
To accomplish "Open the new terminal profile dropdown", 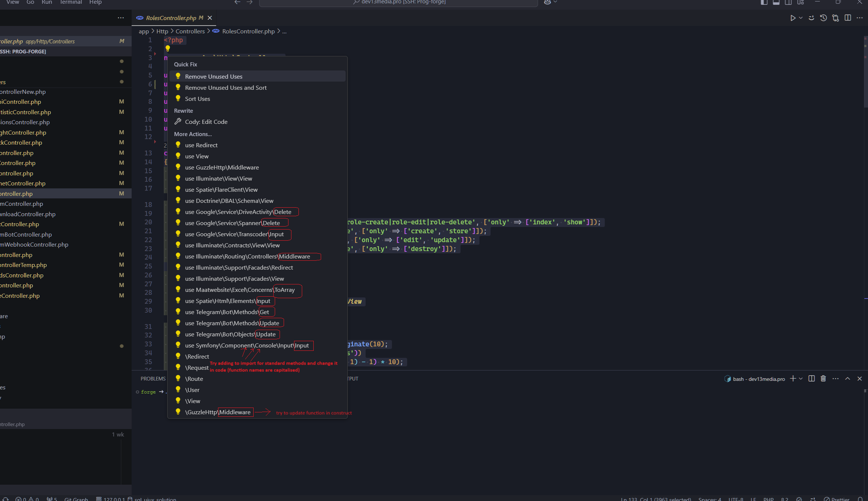I will click(800, 379).
